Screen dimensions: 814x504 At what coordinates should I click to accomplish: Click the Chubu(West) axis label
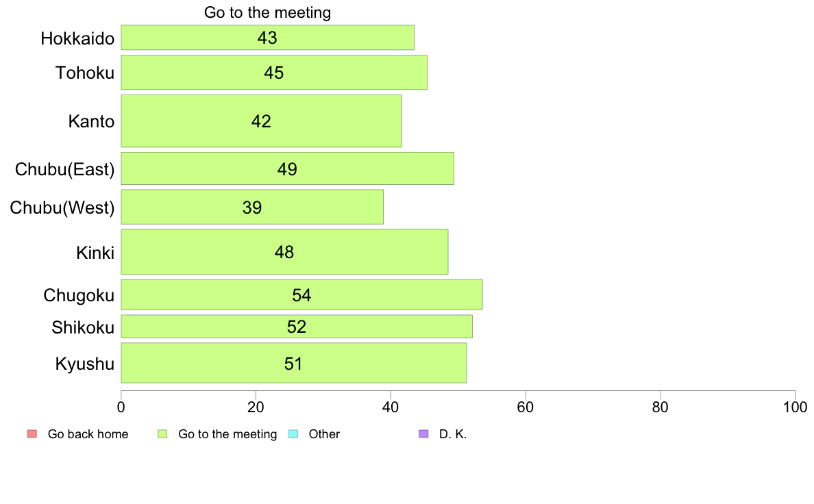(62, 207)
